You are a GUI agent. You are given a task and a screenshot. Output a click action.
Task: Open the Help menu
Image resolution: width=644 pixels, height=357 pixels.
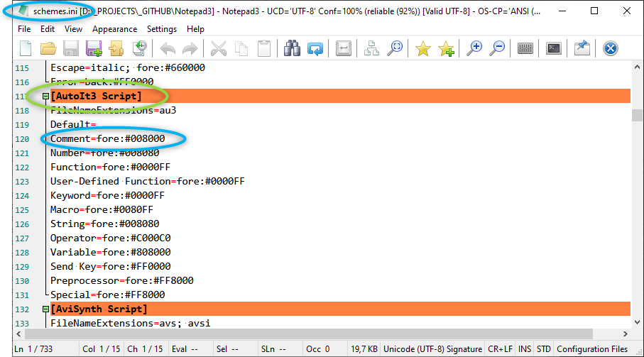click(x=195, y=29)
